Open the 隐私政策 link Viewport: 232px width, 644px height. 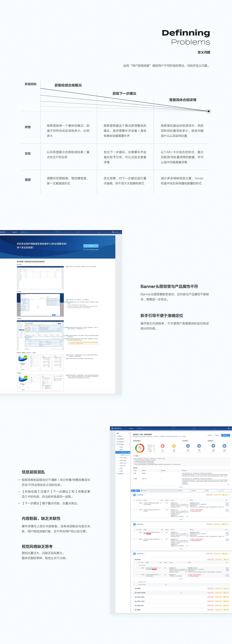pos(97,250)
